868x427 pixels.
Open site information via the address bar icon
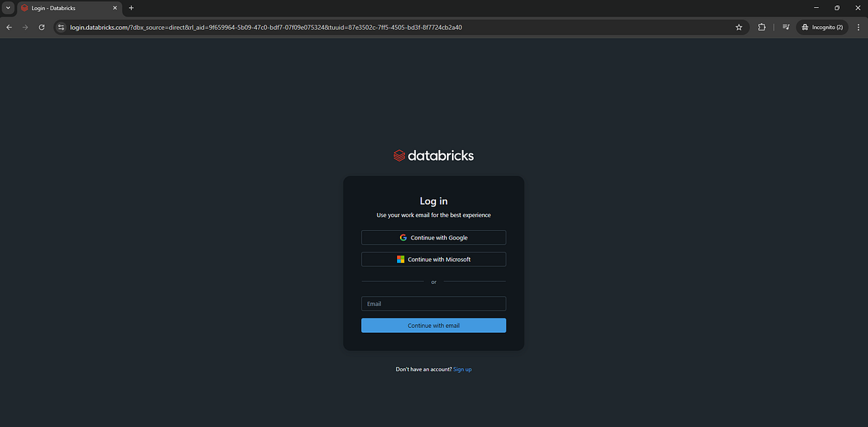point(61,27)
